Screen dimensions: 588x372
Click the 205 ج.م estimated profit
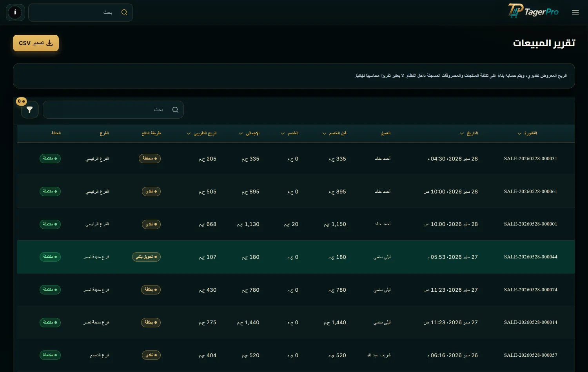point(207,159)
